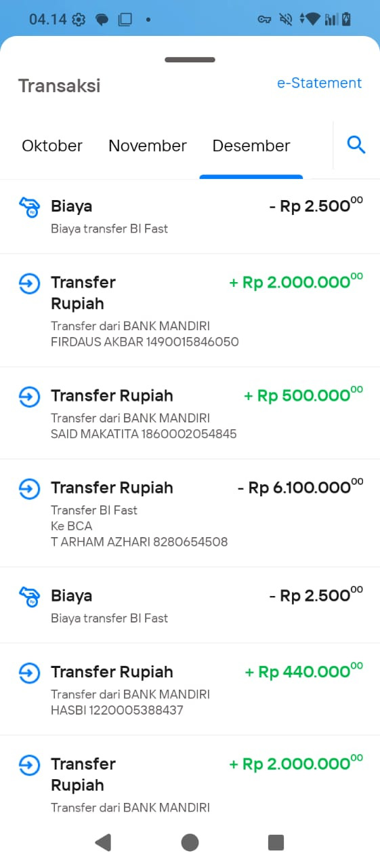This screenshot has width=380, height=868.
Task: Tap Android home circle button
Action: coord(190,842)
